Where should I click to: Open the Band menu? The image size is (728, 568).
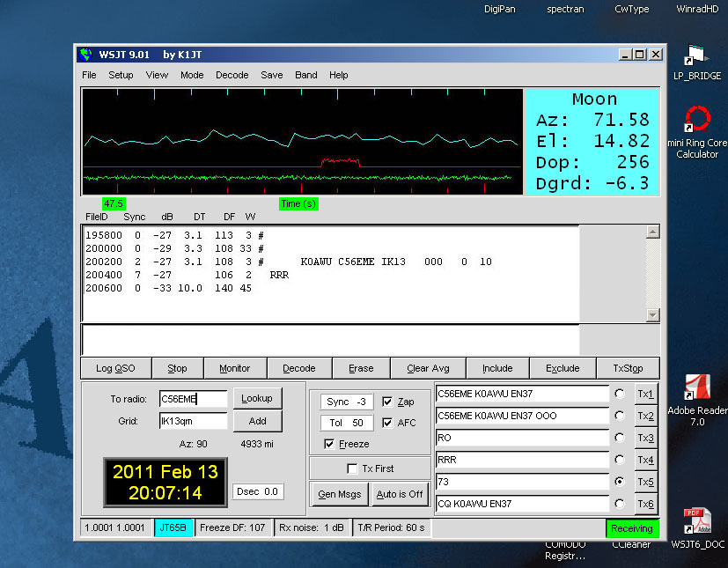[x=306, y=75]
